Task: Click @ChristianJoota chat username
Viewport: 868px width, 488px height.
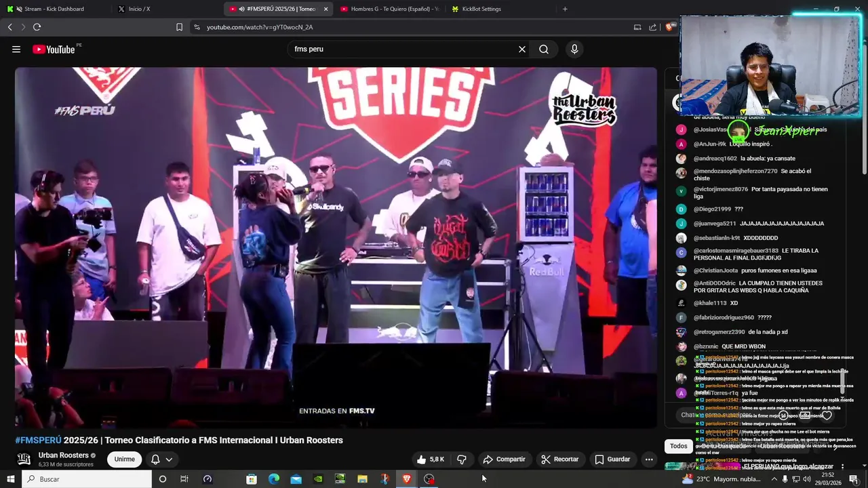Action: tap(715, 270)
